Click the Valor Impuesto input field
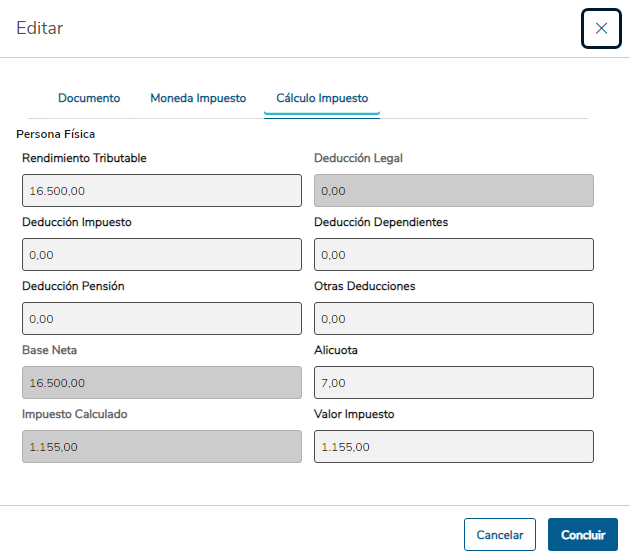This screenshot has height=559, width=630. pyautogui.click(x=453, y=446)
